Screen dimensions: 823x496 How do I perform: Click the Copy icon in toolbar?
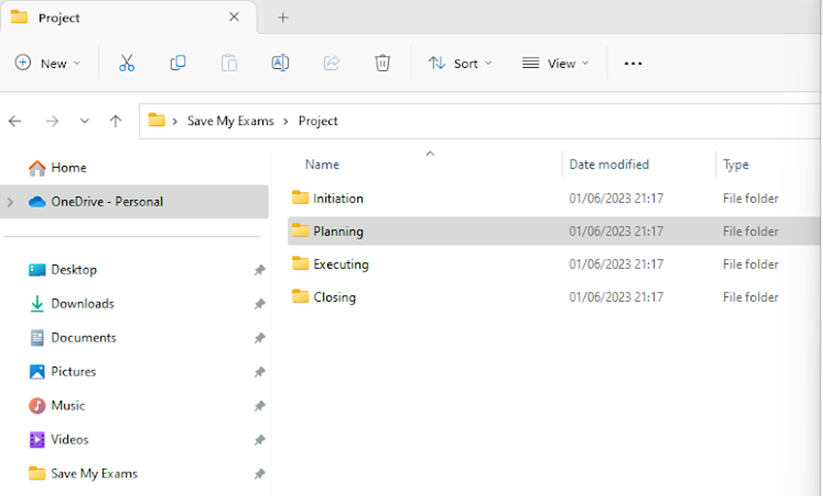tap(178, 63)
